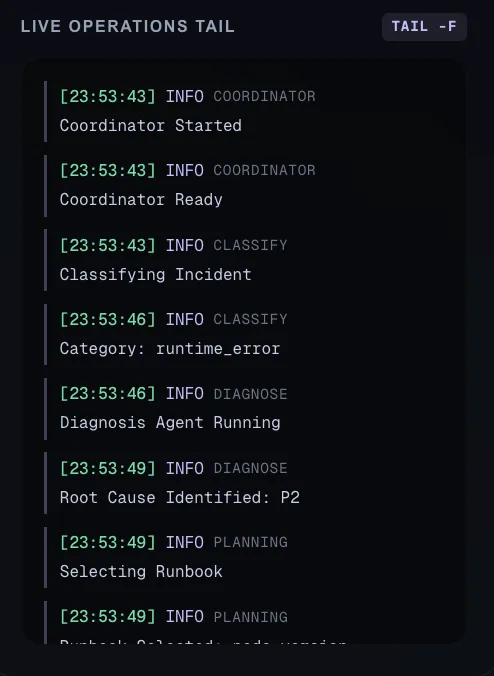Select the Coordinator Started log message
This screenshot has width=494, height=676.
click(150, 125)
